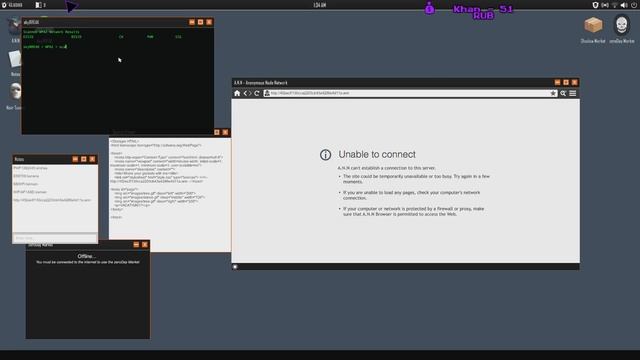This screenshot has width=640, height=360.
Task: Click the speaker volume icon
Action: [x=624, y=5]
